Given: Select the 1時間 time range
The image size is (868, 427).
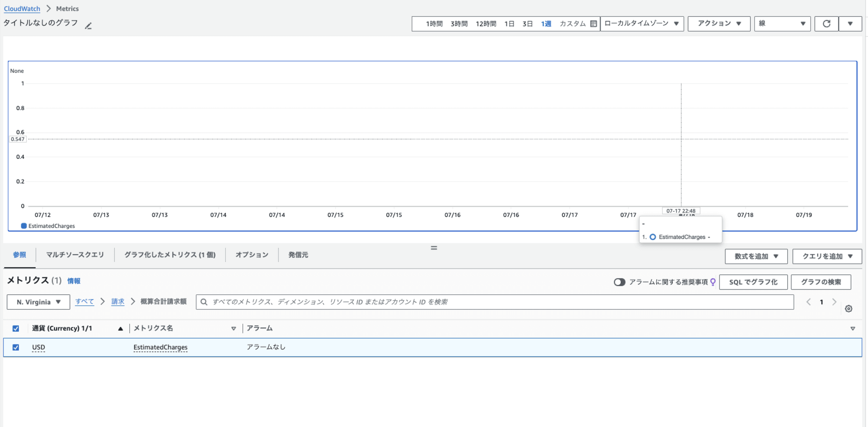Looking at the screenshot, I should coord(434,24).
